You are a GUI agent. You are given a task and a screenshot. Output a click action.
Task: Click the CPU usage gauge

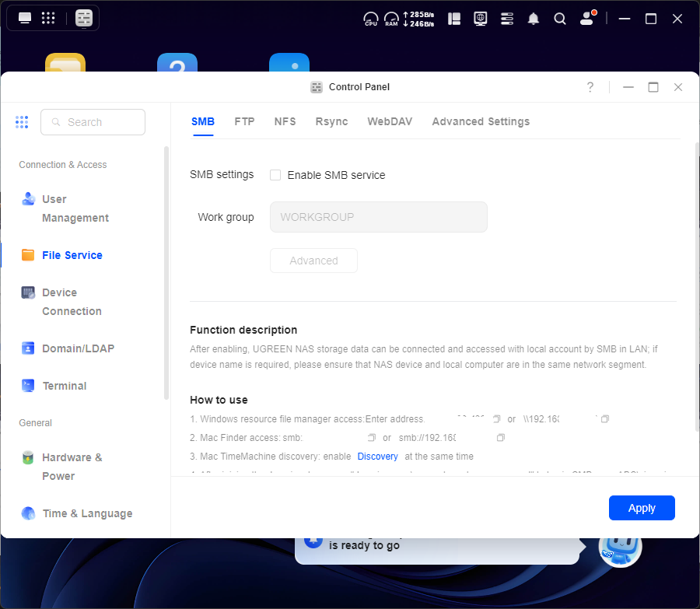pos(371,19)
